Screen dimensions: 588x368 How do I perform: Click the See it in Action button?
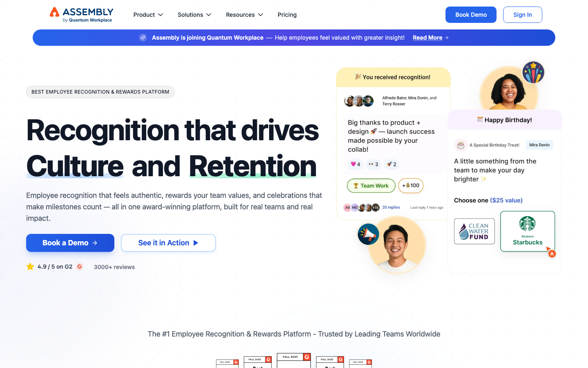pos(168,243)
